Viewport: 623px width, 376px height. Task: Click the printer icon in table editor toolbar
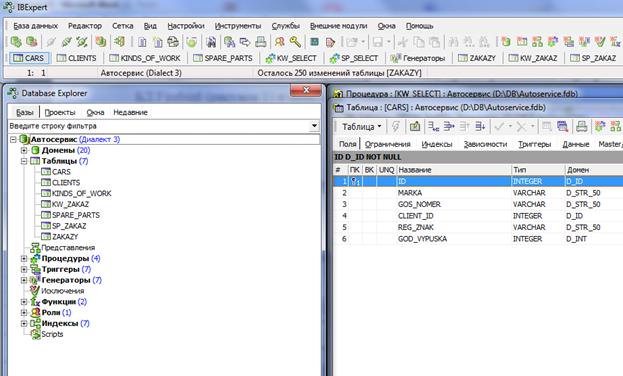(x=582, y=126)
